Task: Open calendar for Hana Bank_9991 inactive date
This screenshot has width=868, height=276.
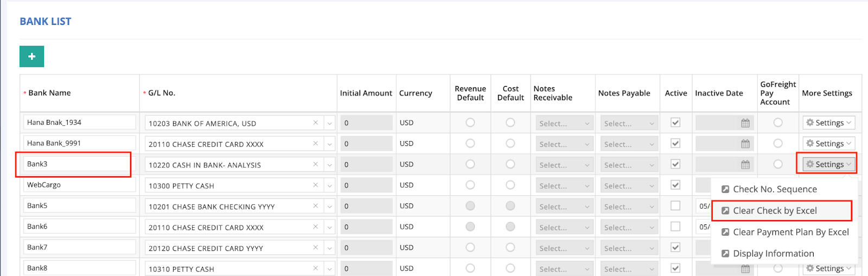Action: coord(745,144)
